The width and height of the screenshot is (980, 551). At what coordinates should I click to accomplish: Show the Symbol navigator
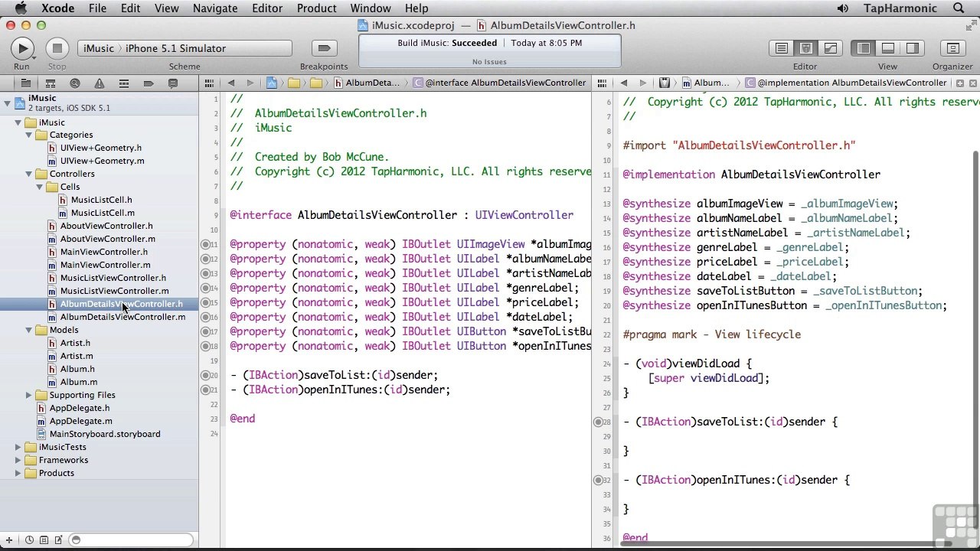pyautogui.click(x=50, y=83)
